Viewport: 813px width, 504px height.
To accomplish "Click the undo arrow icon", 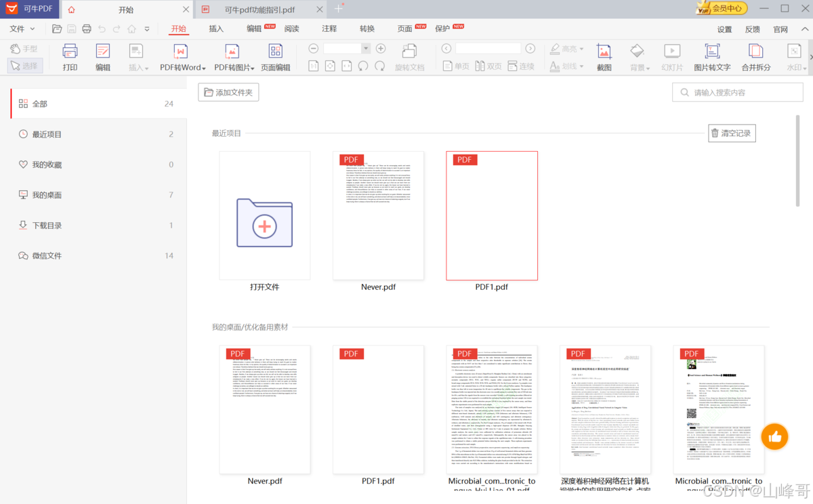I will tap(102, 29).
